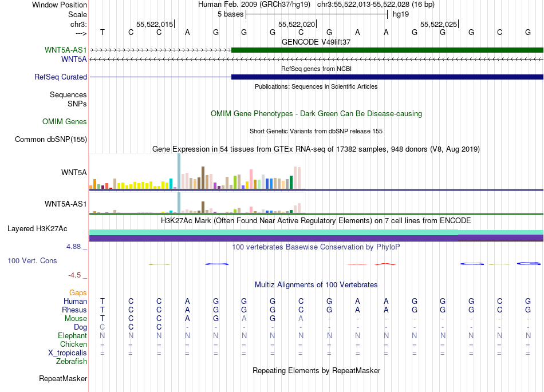Click the Dog alignment row label
Viewport: 544px width, 392px height.
tap(81, 327)
